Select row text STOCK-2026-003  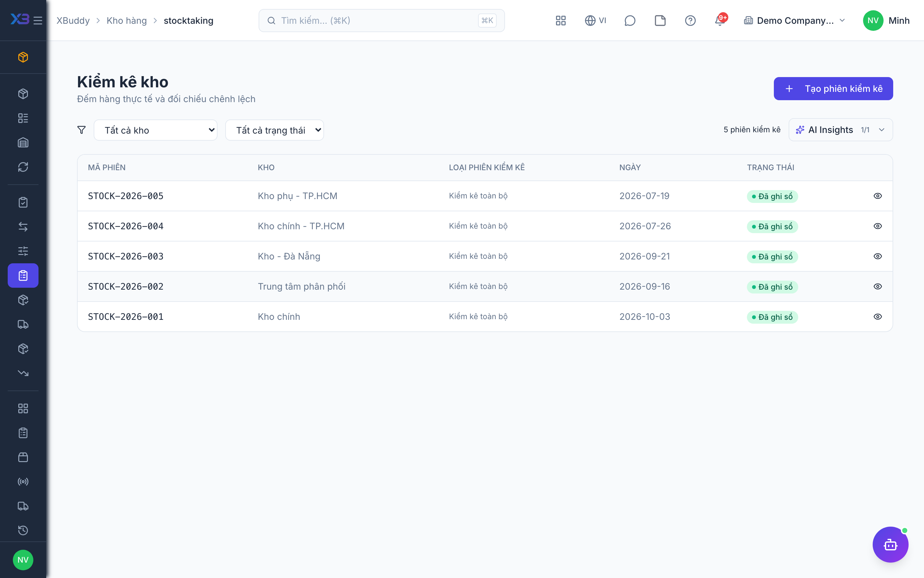(x=126, y=257)
